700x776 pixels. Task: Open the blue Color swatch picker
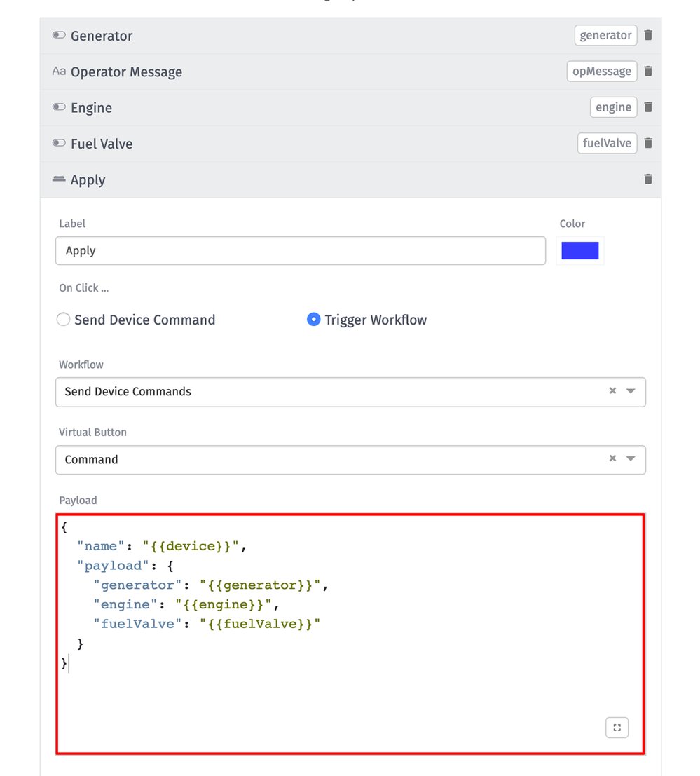point(579,250)
